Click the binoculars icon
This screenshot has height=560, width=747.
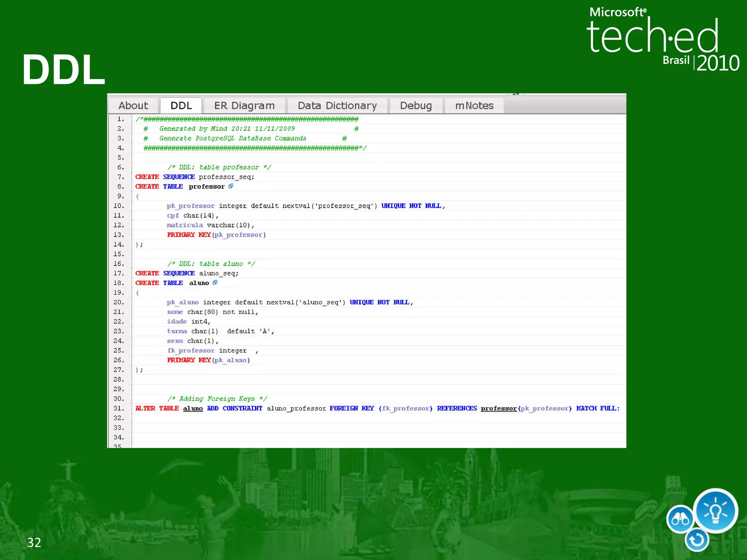[x=680, y=519]
